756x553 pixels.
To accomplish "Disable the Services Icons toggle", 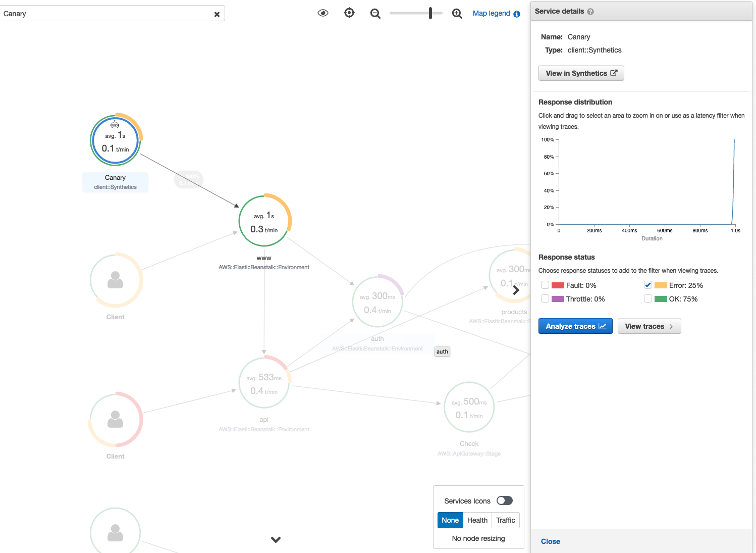I will 504,500.
